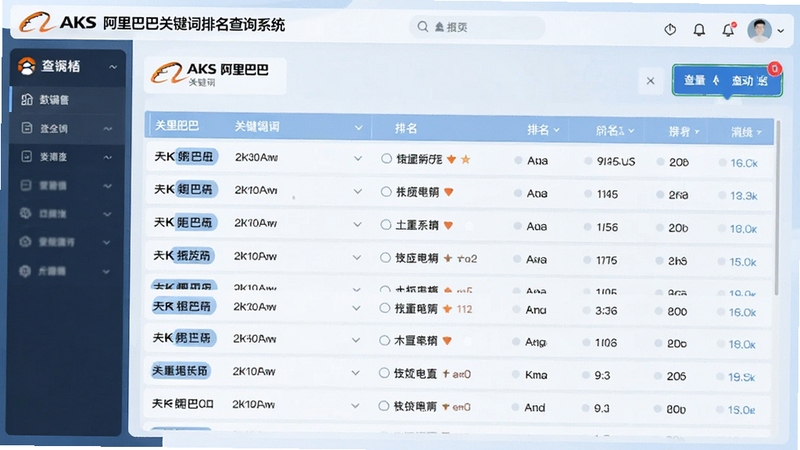
Task: Open the dropdown in the 1145 row
Action: coord(358,191)
